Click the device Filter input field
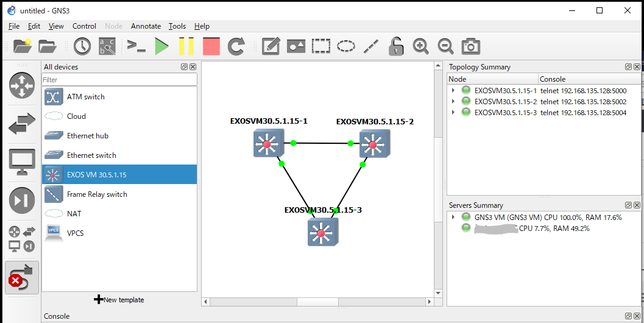Screen dimensions: 644x323 pyautogui.click(x=119, y=79)
